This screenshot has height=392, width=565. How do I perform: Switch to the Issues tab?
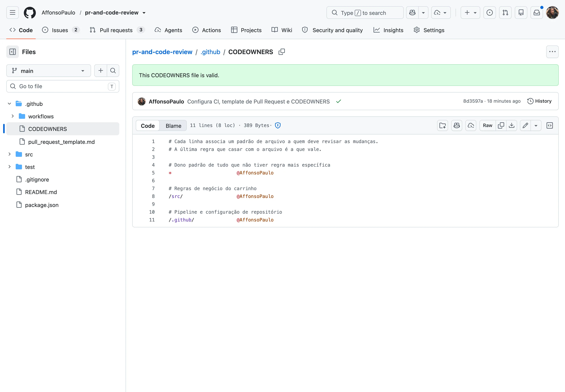[61, 30]
